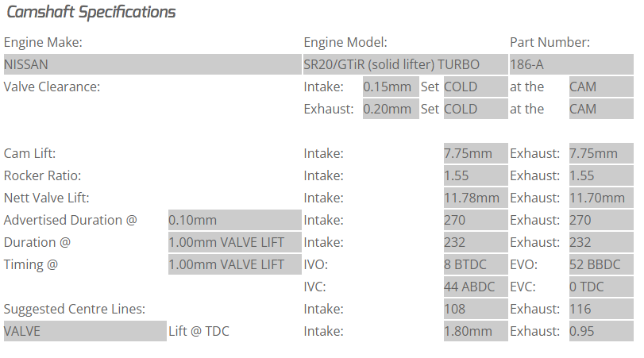Click the intake advertised duration 270 value
The height and width of the screenshot is (358, 644).
tap(475, 220)
